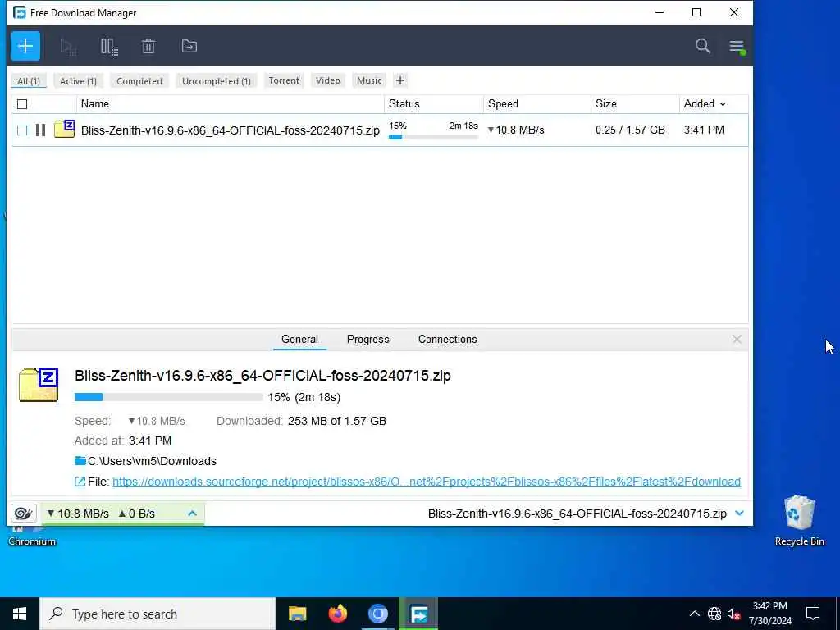Click the Bliss-Zenith title in General panel

[x=262, y=376]
